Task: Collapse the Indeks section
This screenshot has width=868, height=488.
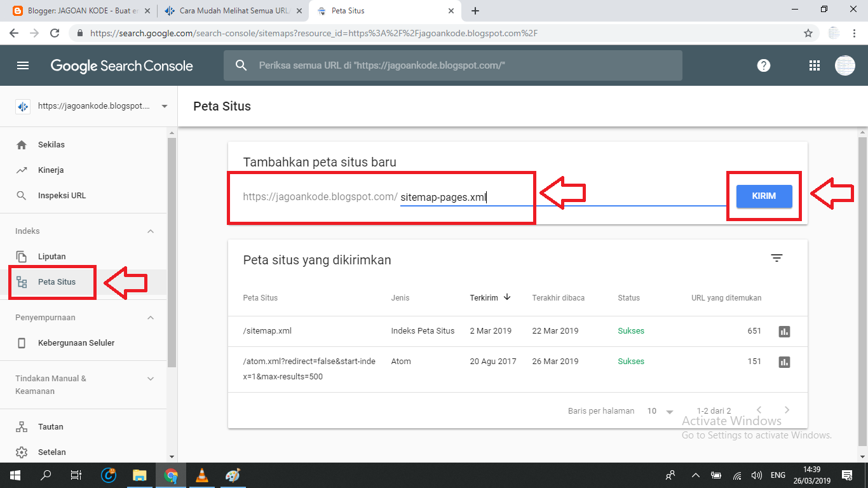Action: click(x=151, y=231)
